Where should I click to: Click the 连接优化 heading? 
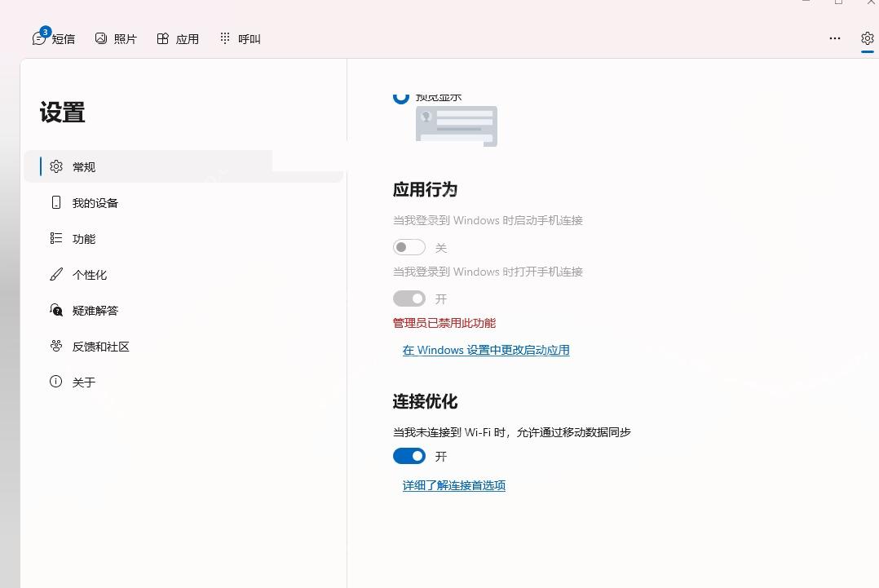point(425,401)
